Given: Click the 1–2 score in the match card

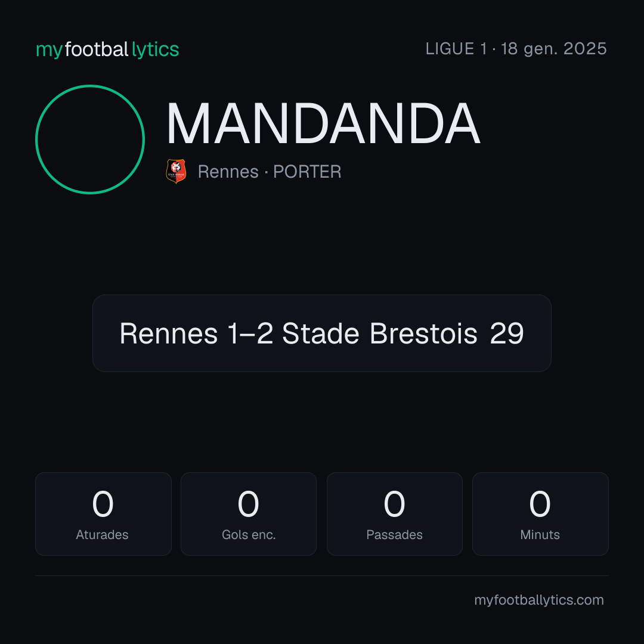Looking at the screenshot, I should [x=250, y=333].
